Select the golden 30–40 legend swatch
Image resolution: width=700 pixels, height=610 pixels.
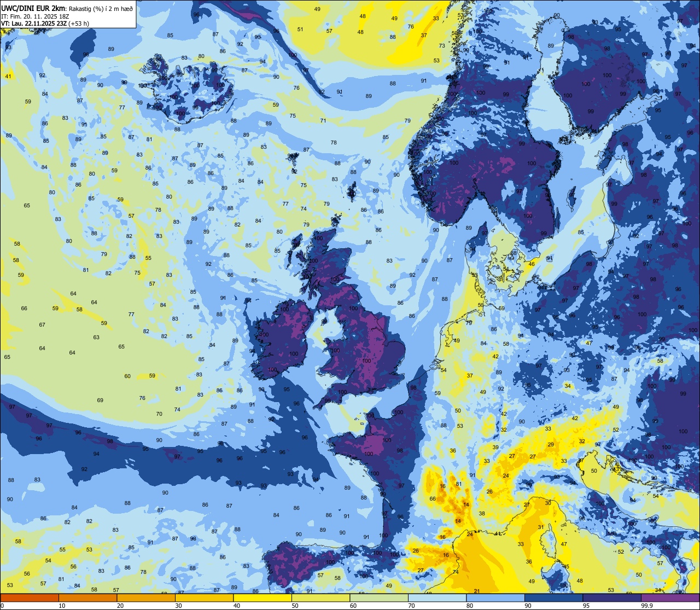coord(204,597)
